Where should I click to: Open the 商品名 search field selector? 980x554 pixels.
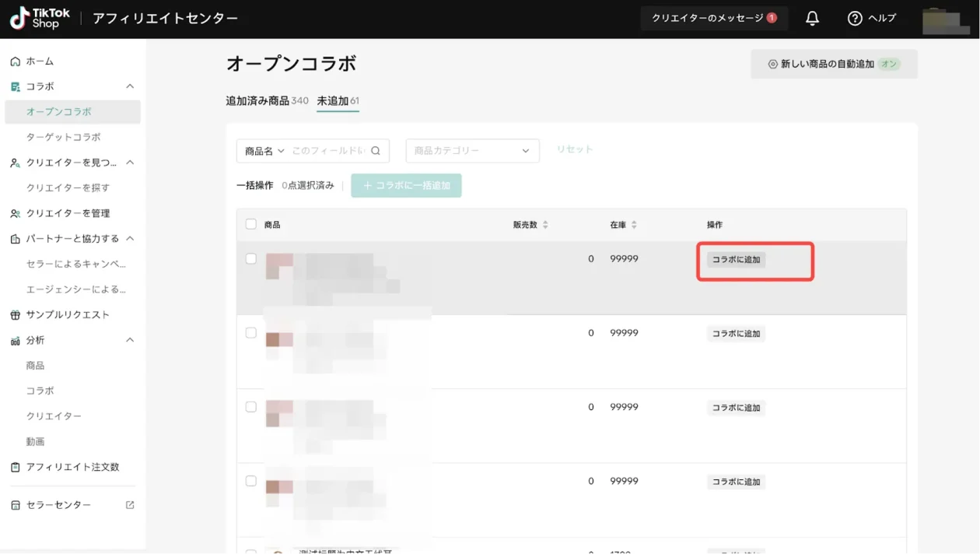click(264, 151)
